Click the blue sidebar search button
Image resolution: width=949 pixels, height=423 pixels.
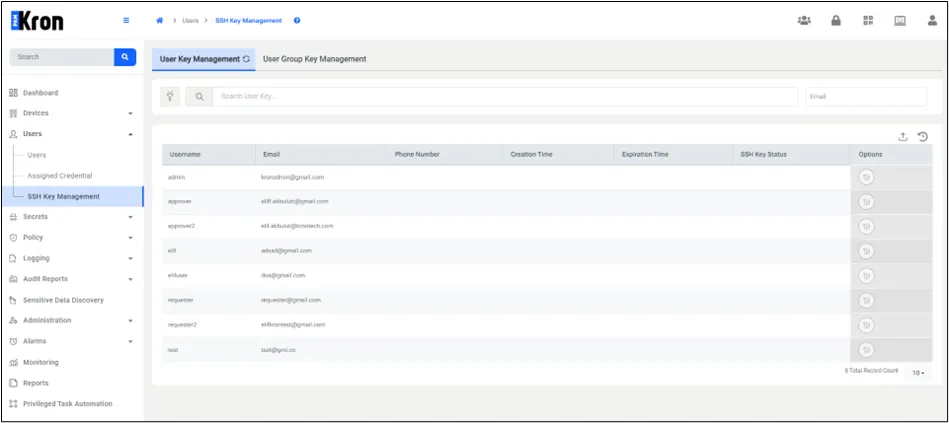pyautogui.click(x=125, y=57)
